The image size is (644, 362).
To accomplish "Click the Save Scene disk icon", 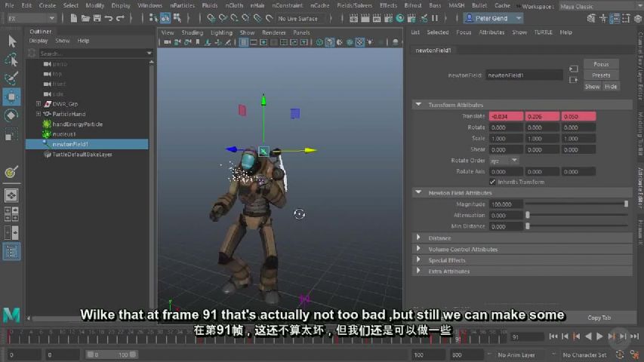I will pyautogui.click(x=97, y=18).
